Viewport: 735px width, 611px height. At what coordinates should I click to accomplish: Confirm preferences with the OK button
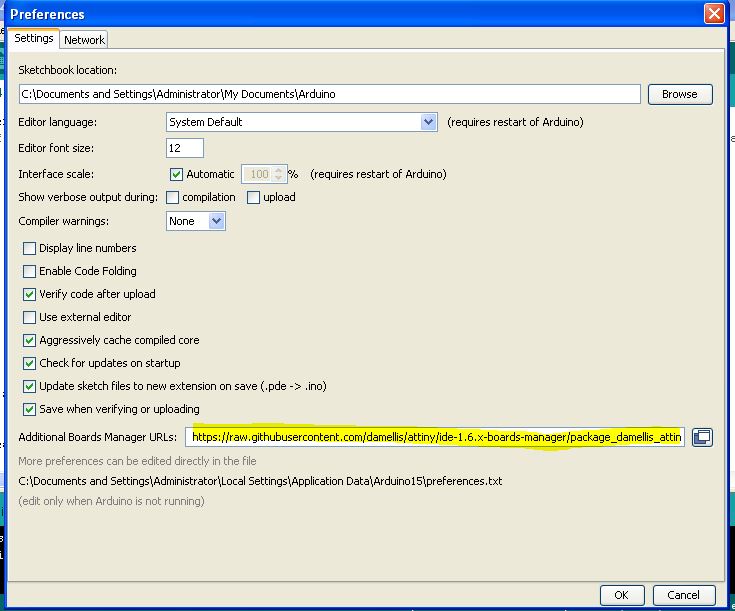(622, 595)
